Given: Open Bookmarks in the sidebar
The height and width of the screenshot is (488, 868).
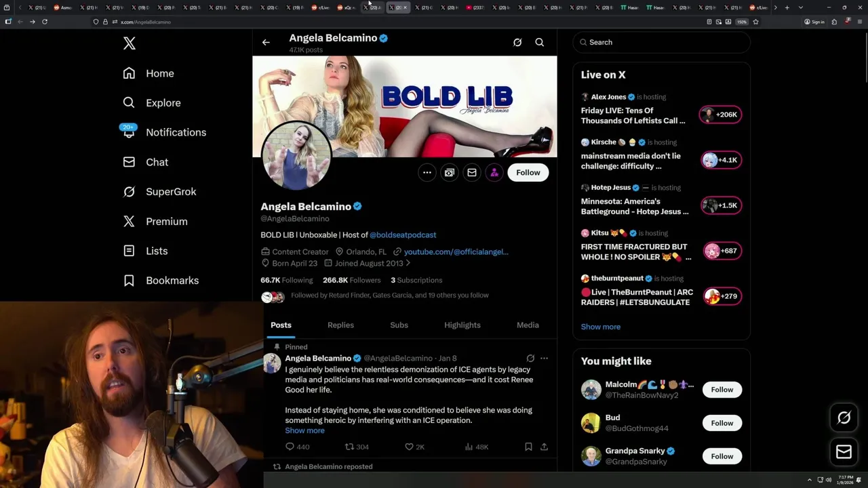Looking at the screenshot, I should 161,281.
